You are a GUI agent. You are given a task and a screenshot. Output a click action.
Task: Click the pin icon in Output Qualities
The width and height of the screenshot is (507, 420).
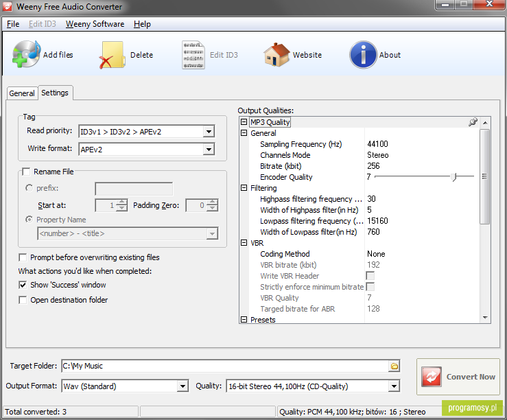click(x=473, y=122)
